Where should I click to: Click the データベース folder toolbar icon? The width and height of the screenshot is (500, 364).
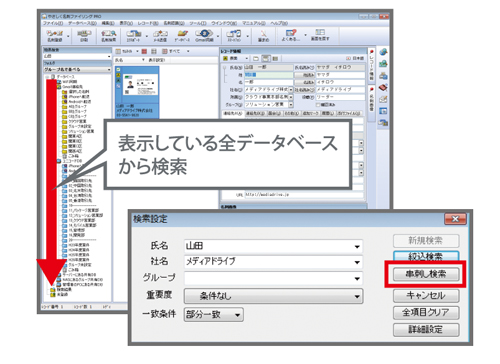pyautogui.click(x=182, y=36)
